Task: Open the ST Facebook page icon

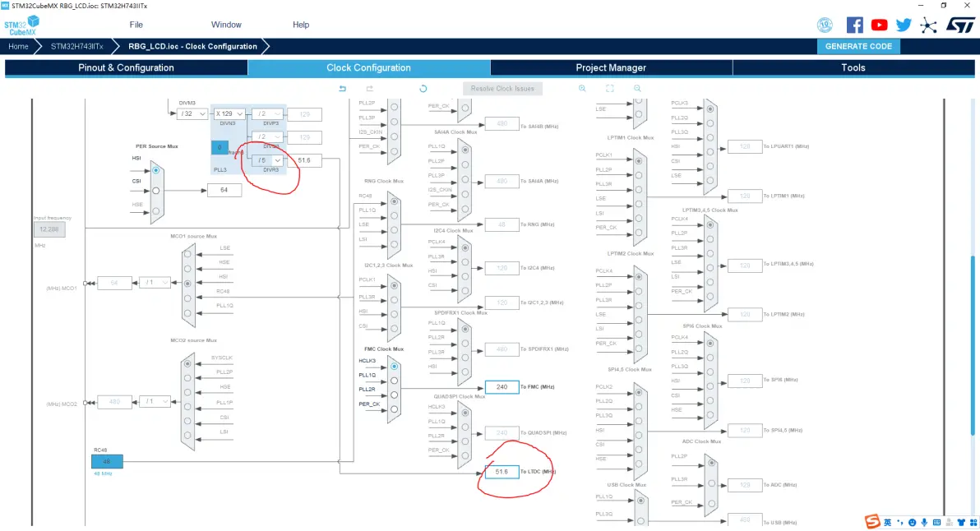Action: [854, 25]
